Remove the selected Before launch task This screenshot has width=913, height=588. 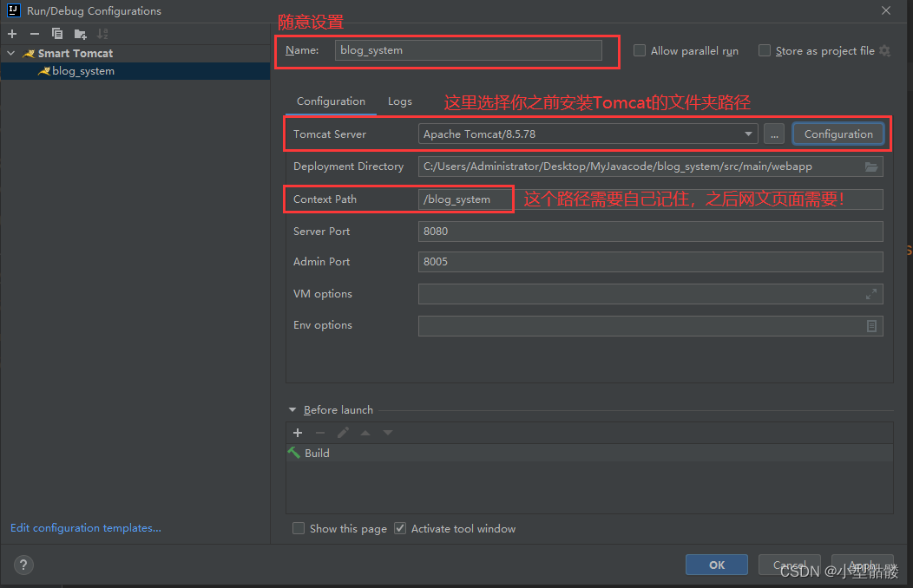click(320, 433)
